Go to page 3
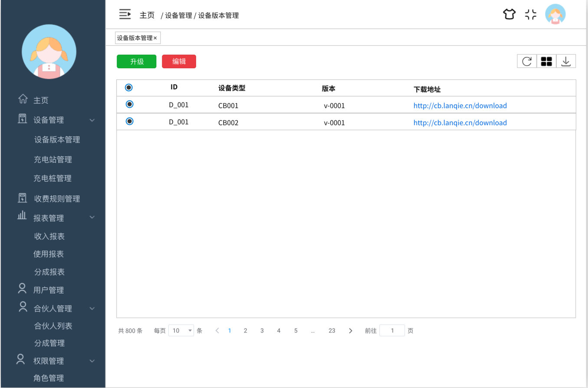The height and width of the screenshot is (388, 588). (262, 331)
